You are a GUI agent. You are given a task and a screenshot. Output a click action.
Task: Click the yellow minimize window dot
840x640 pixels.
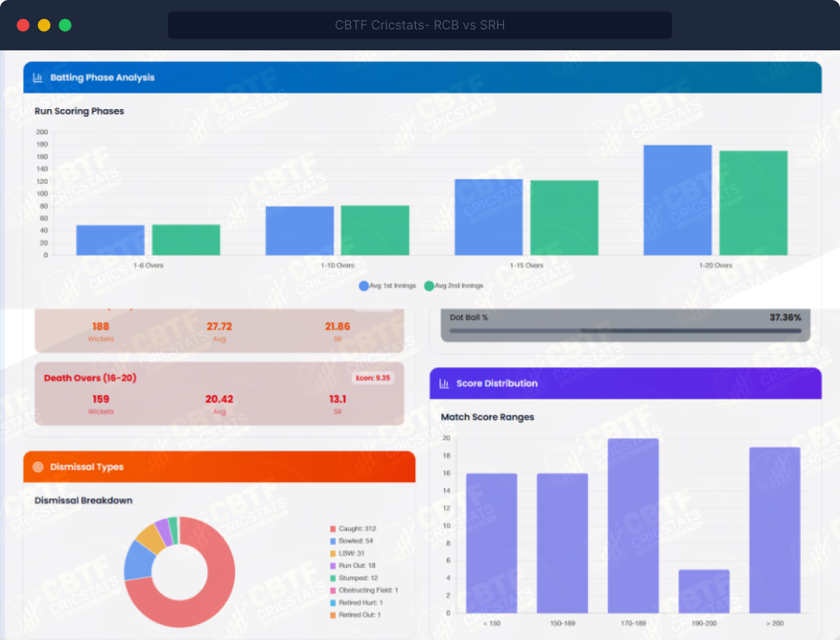(x=44, y=25)
